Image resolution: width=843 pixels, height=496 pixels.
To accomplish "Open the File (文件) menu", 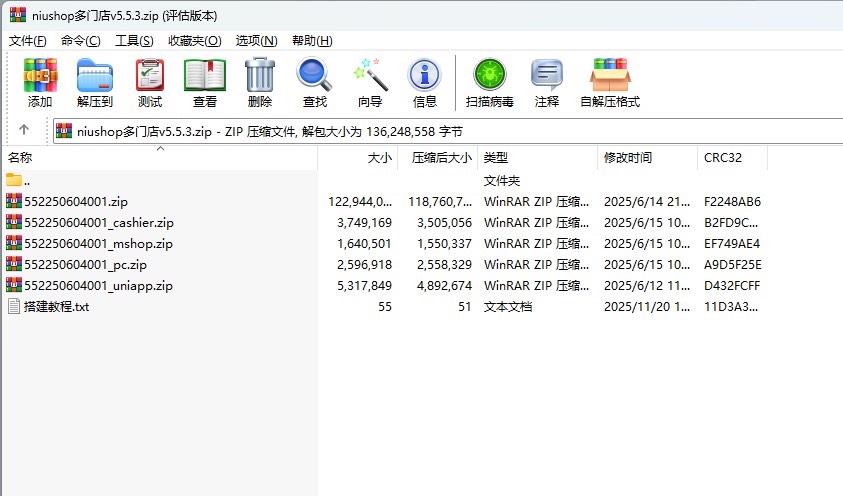I will 27,40.
